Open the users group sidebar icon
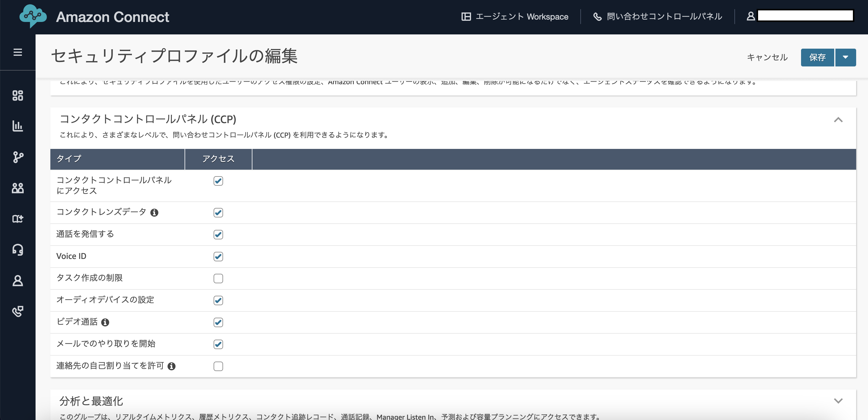The width and height of the screenshot is (868, 420). (x=17, y=188)
